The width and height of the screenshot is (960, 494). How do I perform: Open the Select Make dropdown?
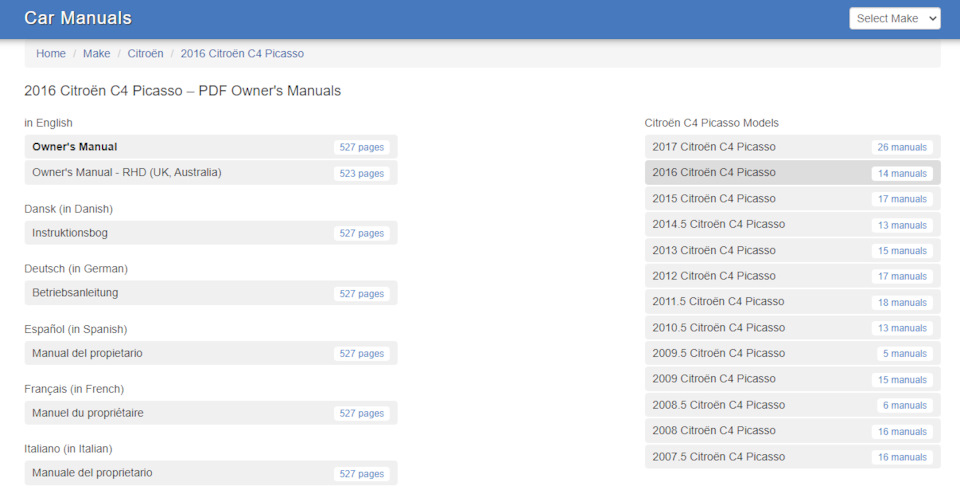point(894,18)
